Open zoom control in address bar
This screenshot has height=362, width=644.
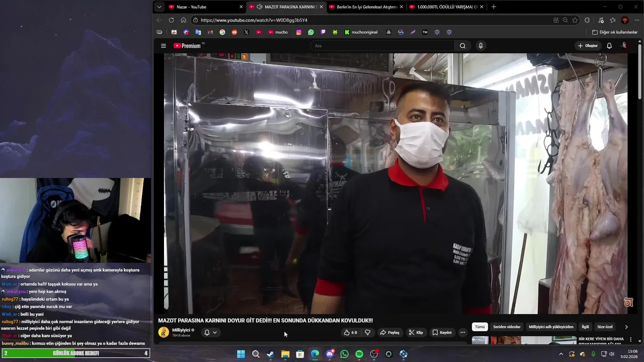click(x=565, y=20)
